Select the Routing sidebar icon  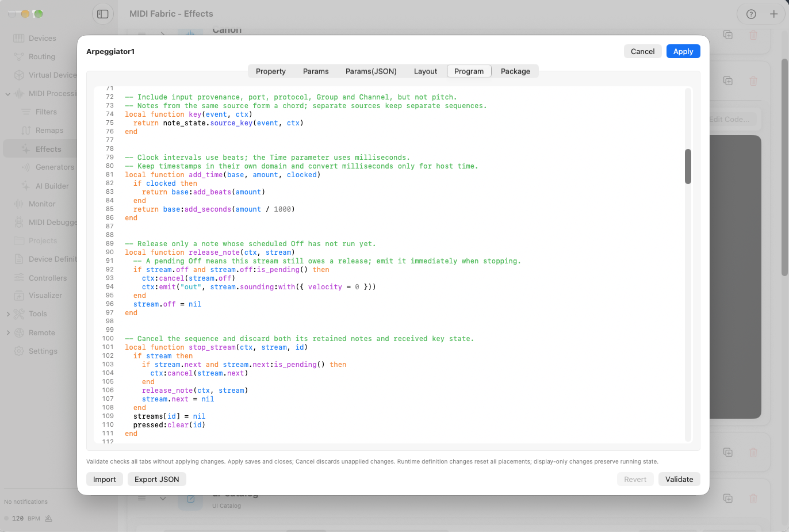(19, 56)
